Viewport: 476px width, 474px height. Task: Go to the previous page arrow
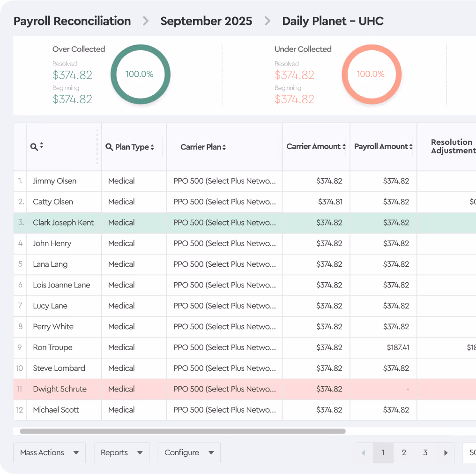pyautogui.click(x=364, y=453)
